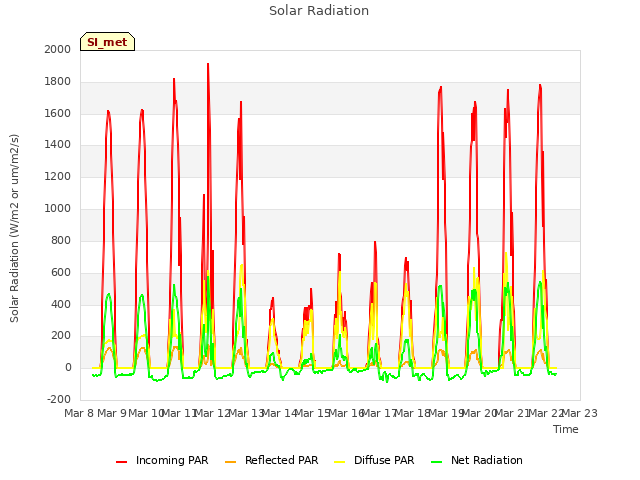Viewport: 640px width, 480px height.
Task: Click the Mar 18 x-axis tick label
Action: 413,413
